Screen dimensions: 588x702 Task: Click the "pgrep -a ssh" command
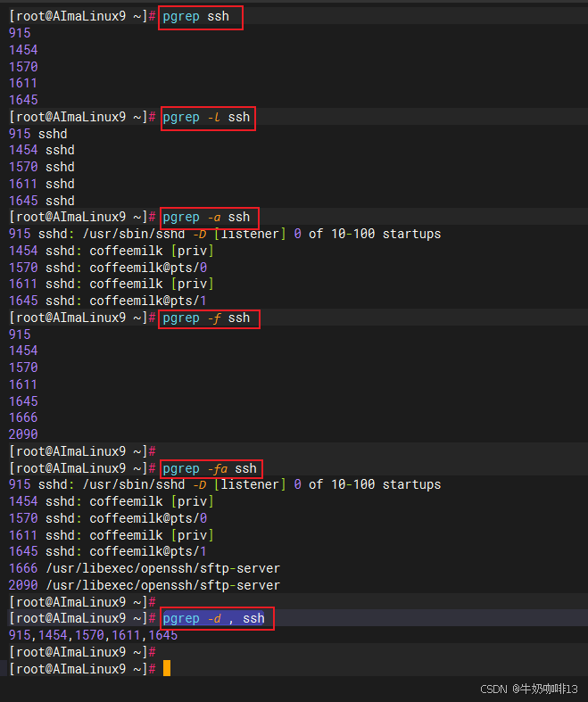[x=206, y=218]
